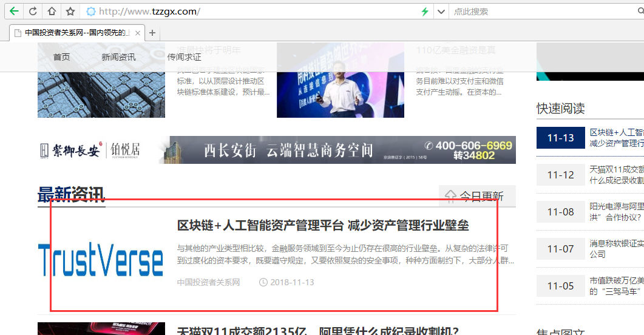Close the 中国投资者关系网 tab

[x=138, y=33]
